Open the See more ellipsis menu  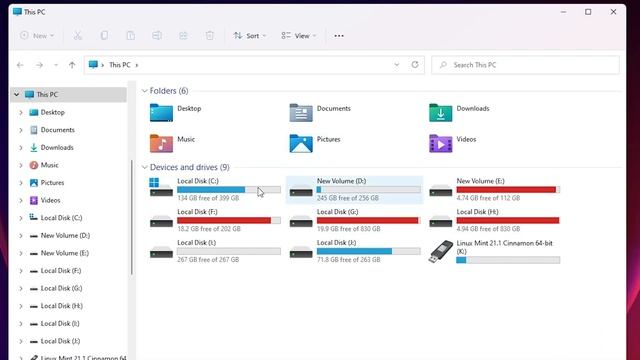pyautogui.click(x=339, y=36)
